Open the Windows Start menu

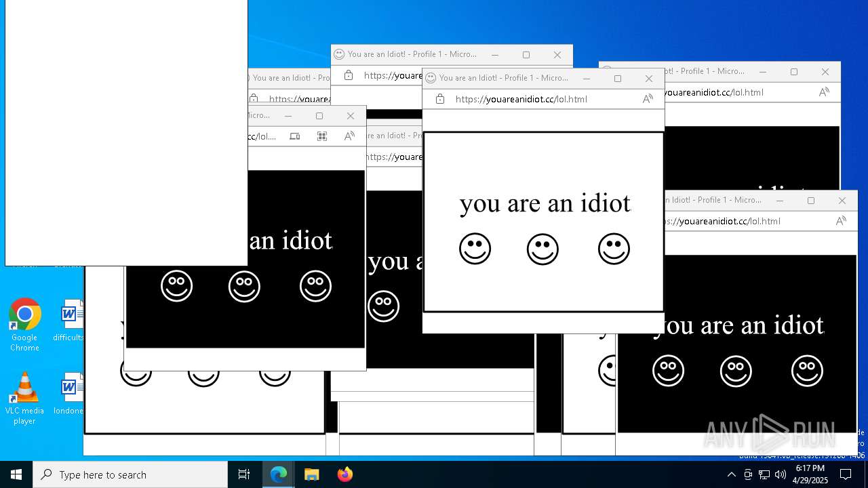point(16,474)
